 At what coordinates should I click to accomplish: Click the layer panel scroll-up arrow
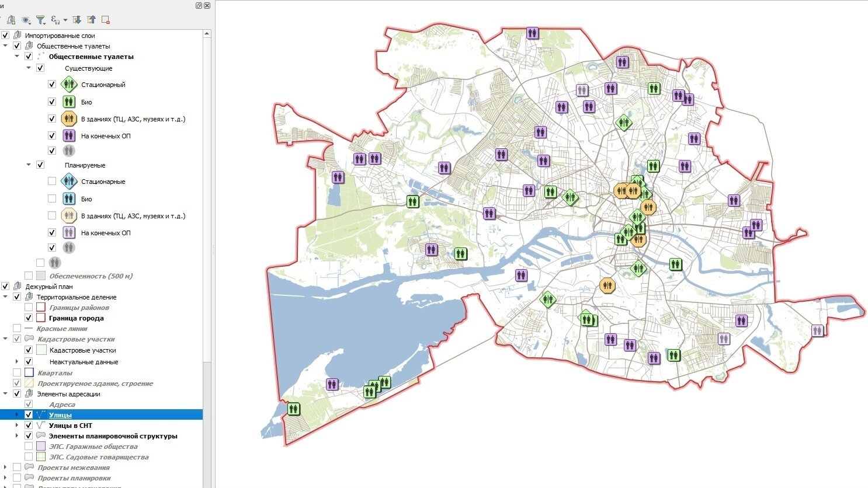(x=207, y=34)
